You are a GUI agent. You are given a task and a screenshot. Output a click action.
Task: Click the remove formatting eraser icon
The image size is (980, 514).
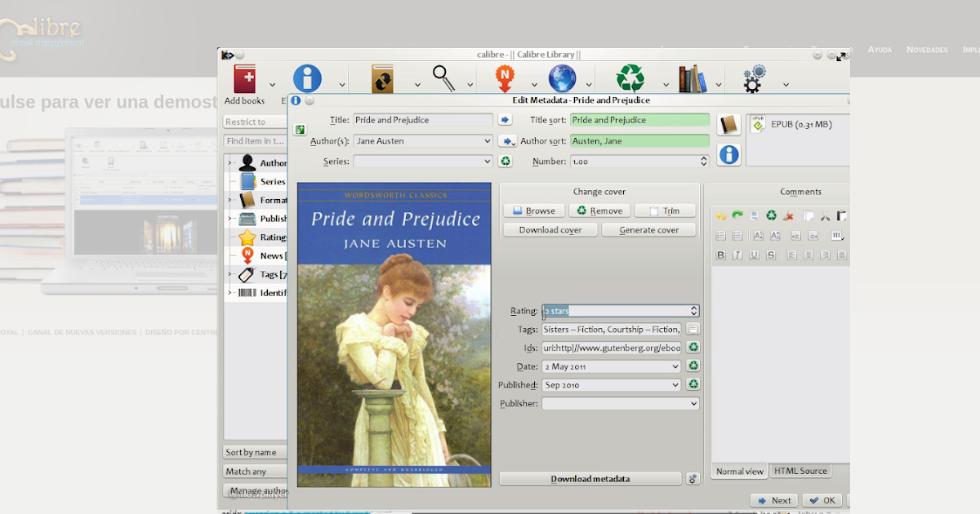(x=788, y=216)
